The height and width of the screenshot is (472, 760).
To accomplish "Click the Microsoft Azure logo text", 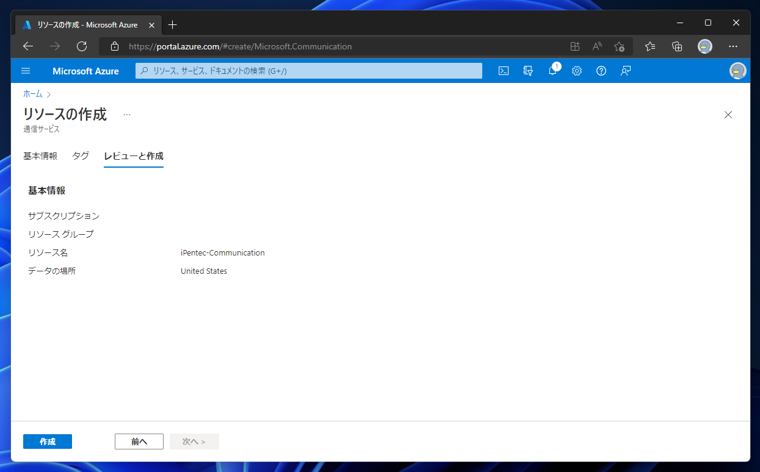I will 85,71.
